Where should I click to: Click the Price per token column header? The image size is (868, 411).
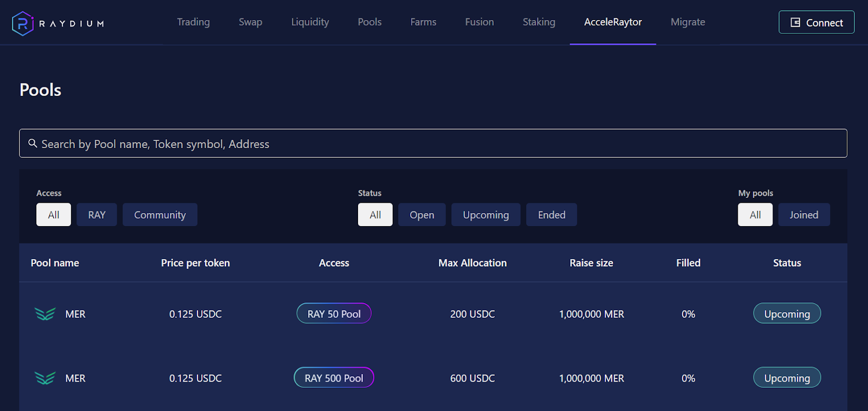pos(195,263)
